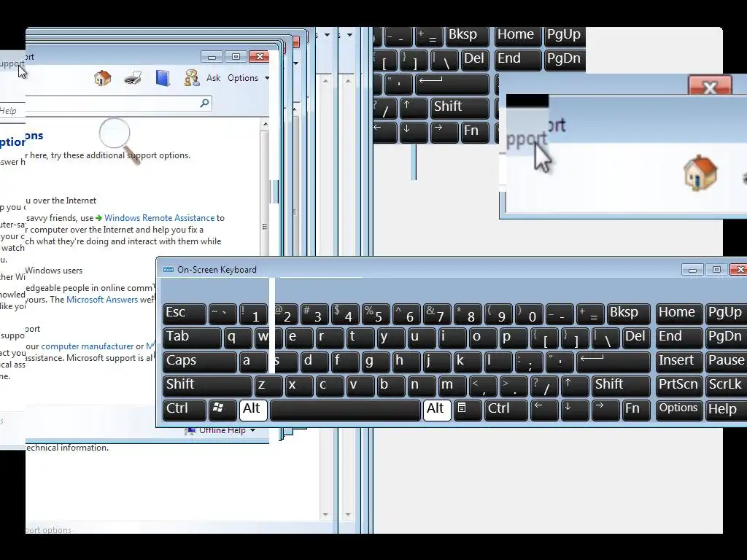Click On-Screen Keyboard title bar keyboard icon
747x560 pixels.
169,270
